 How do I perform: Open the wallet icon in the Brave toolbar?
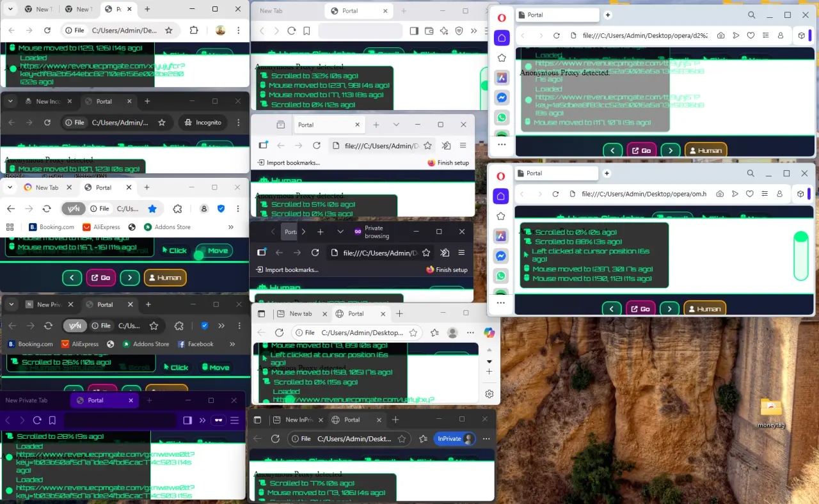pyautogui.click(x=429, y=31)
